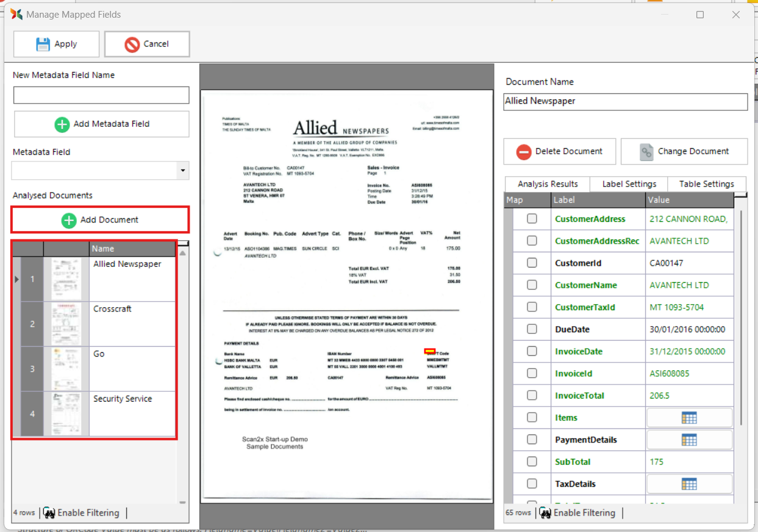Click the red minus Delete Document icon
Image resolution: width=758 pixels, height=532 pixels.
pyautogui.click(x=524, y=152)
